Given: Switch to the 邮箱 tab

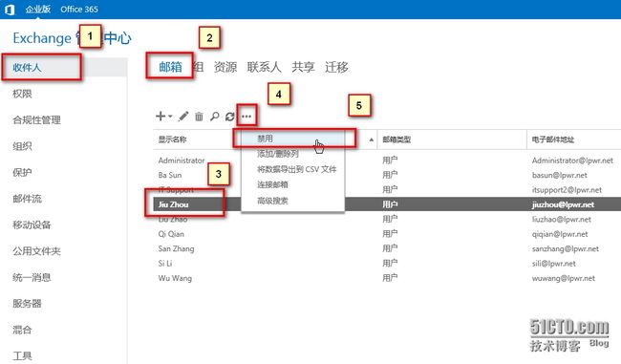Looking at the screenshot, I should click(171, 67).
